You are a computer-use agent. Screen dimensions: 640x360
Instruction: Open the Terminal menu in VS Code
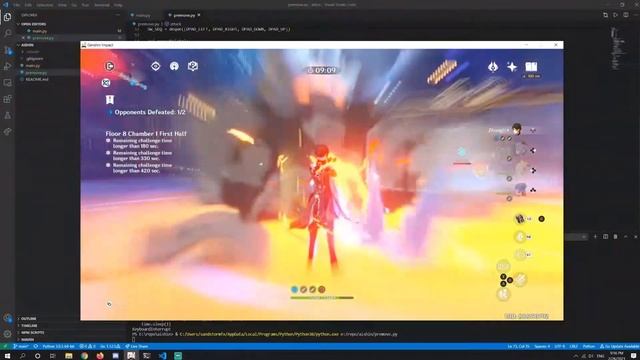(102, 5)
